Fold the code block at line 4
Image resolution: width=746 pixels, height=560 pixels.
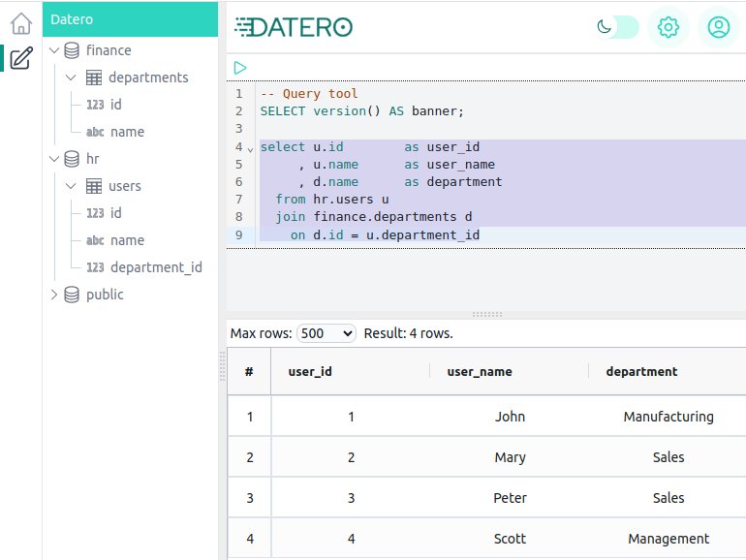coord(250,149)
